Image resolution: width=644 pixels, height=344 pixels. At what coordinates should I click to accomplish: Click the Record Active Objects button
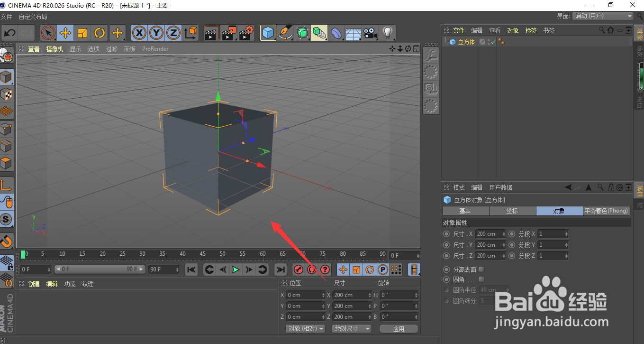point(298,270)
